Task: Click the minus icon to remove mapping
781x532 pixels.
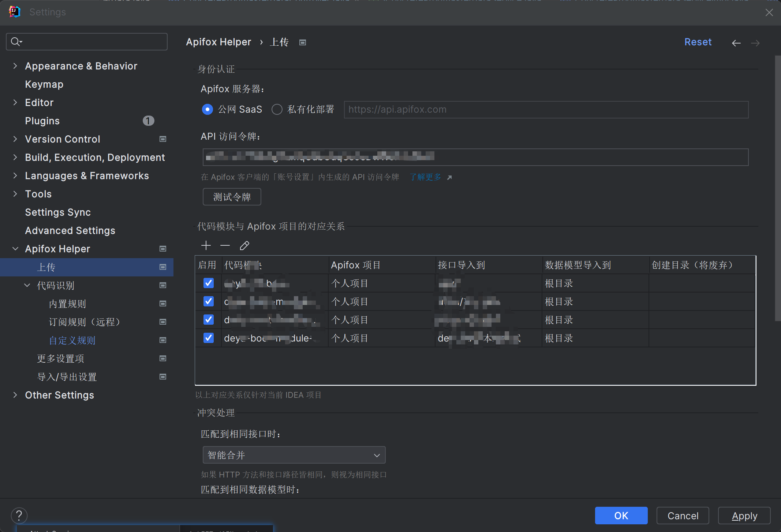Action: pos(225,245)
